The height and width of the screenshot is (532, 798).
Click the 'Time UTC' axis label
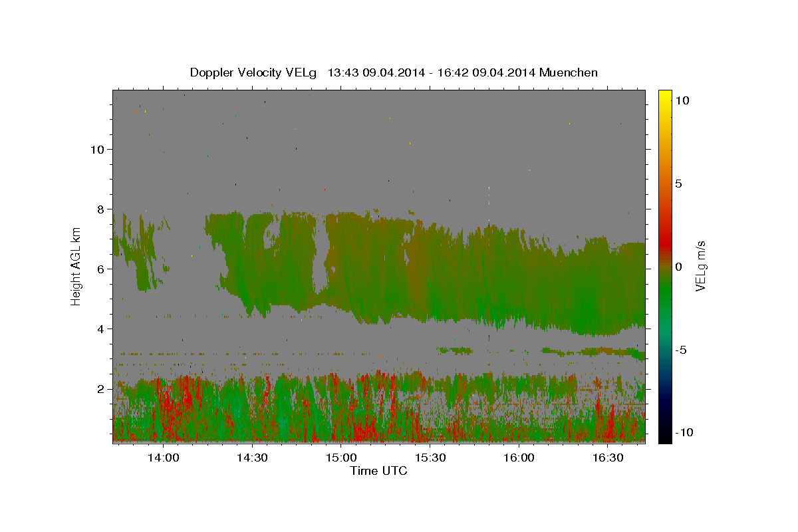tap(378, 471)
